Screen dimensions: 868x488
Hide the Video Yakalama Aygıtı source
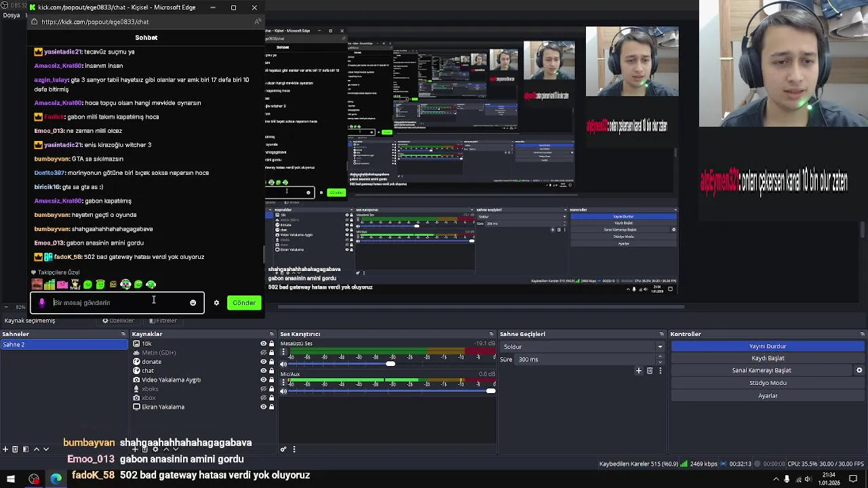click(x=264, y=380)
